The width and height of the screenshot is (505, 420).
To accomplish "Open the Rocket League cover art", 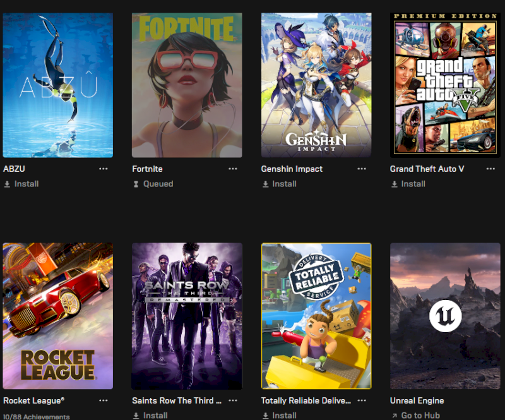I will click(x=58, y=316).
